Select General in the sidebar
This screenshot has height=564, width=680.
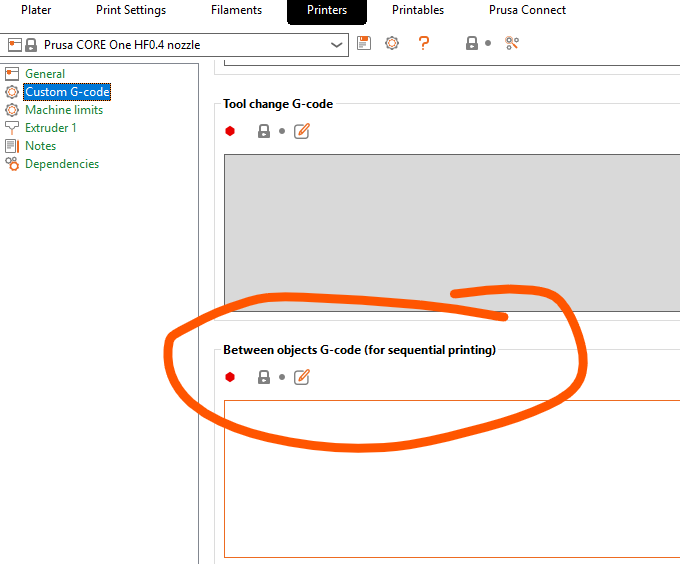click(45, 74)
